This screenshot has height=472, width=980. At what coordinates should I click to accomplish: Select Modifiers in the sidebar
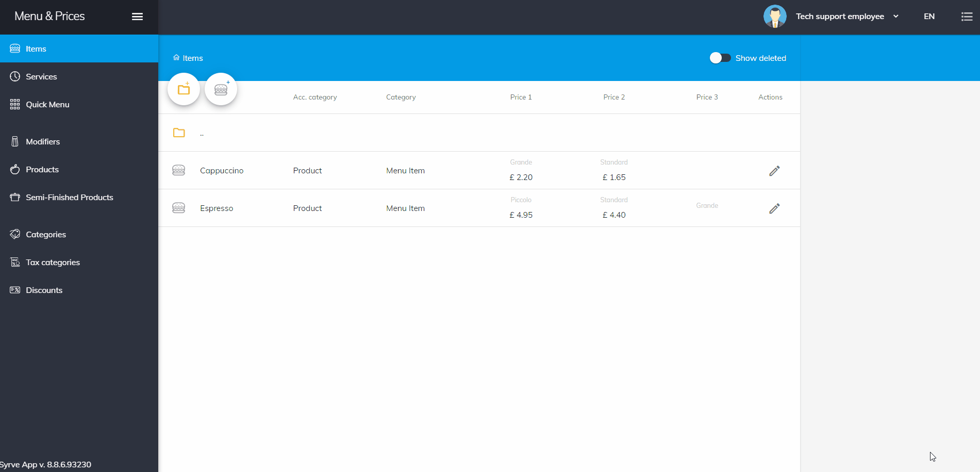43,141
